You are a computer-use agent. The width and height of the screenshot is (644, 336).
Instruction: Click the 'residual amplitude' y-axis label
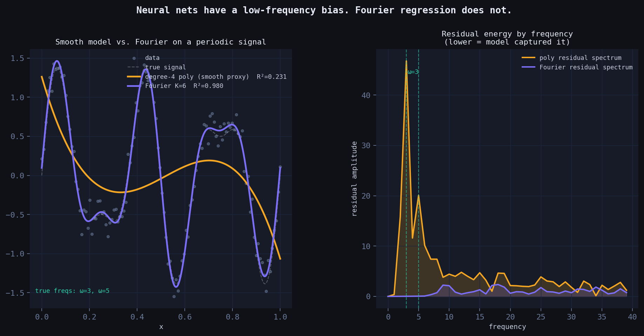click(x=354, y=179)
